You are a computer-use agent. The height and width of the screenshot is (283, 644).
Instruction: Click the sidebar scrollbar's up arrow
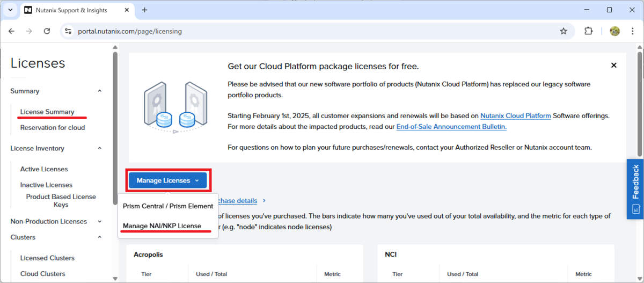pos(115,47)
